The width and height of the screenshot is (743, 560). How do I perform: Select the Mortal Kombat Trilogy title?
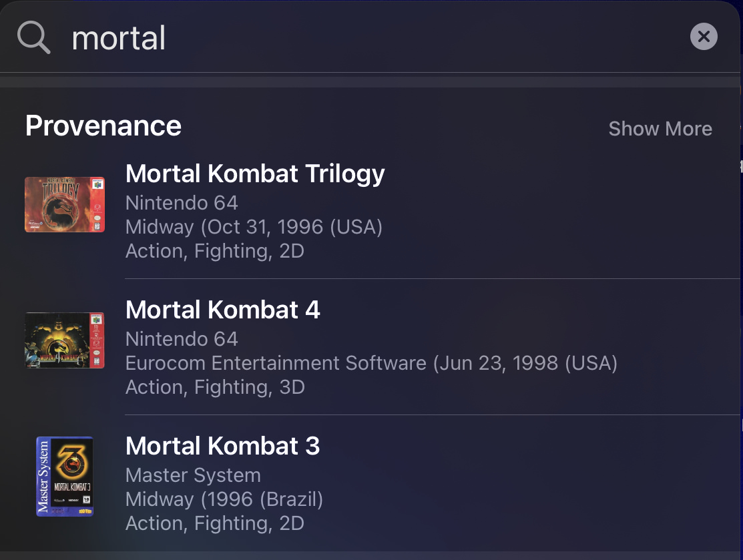point(255,174)
